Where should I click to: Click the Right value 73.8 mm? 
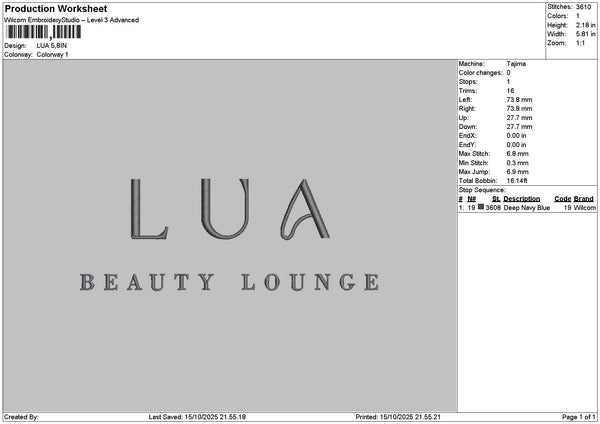pyautogui.click(x=519, y=109)
